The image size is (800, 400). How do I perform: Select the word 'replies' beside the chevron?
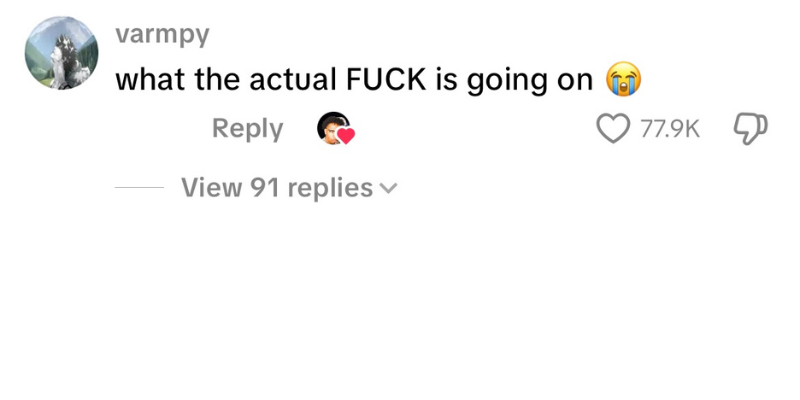[x=330, y=188]
